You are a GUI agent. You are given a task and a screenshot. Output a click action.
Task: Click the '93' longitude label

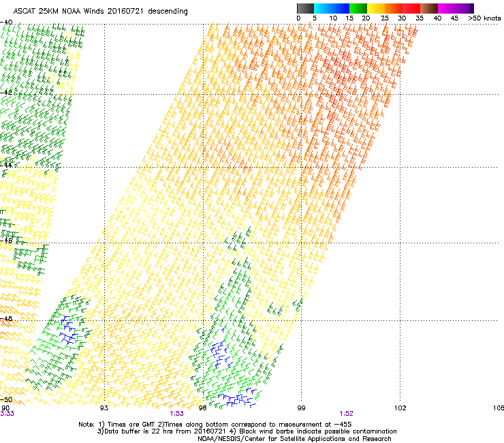[x=104, y=408]
